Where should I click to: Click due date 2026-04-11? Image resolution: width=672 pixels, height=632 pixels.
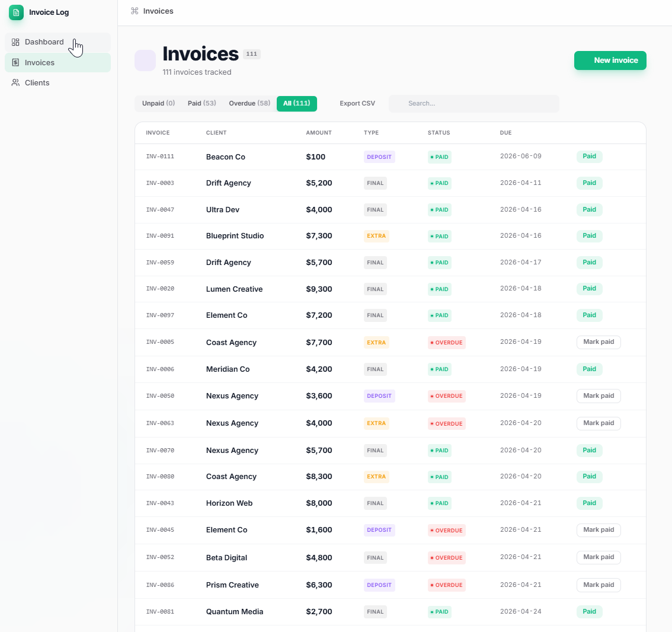[520, 183]
